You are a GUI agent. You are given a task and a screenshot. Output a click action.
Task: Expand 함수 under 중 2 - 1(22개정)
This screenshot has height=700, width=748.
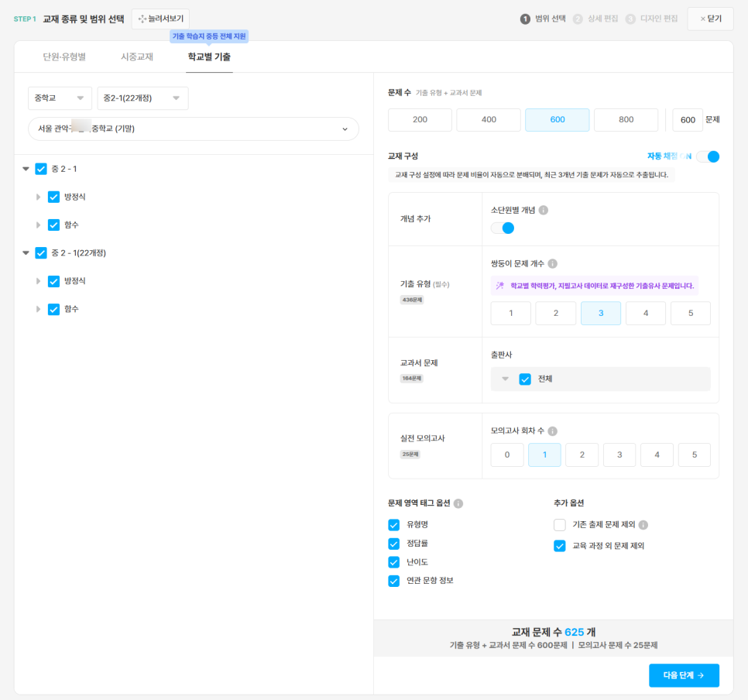(38, 309)
